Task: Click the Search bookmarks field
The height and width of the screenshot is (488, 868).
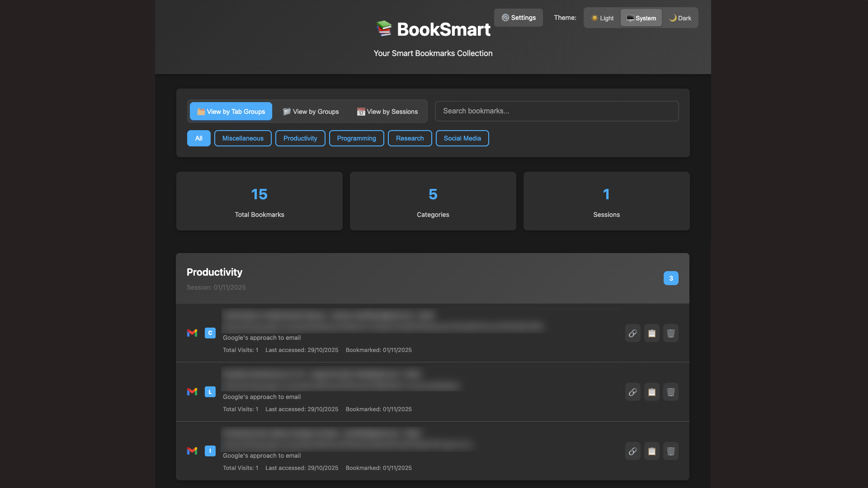Action: 557,111
